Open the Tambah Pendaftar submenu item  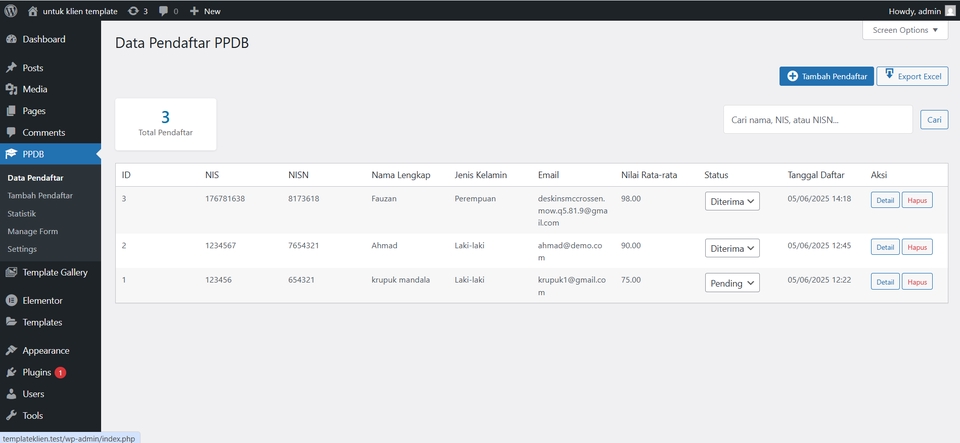(x=40, y=196)
